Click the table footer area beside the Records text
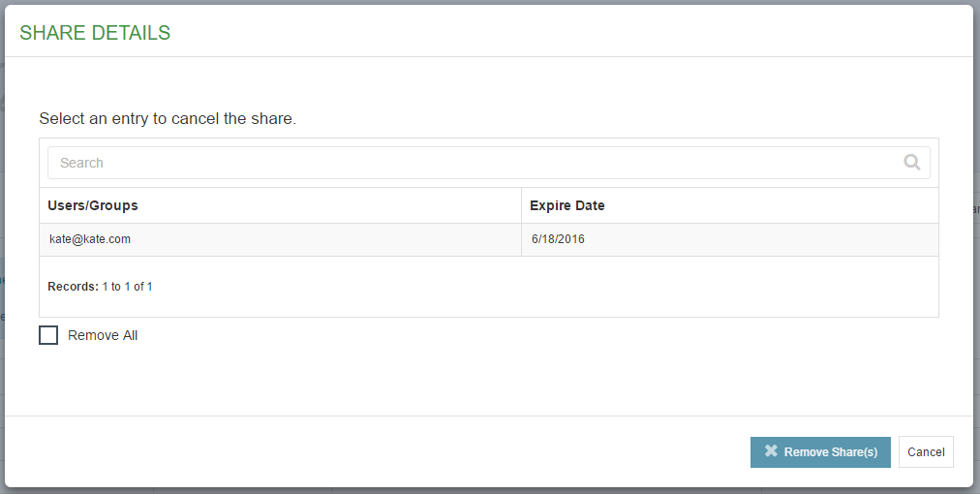Screen dimensions: 980x494 coord(544,287)
